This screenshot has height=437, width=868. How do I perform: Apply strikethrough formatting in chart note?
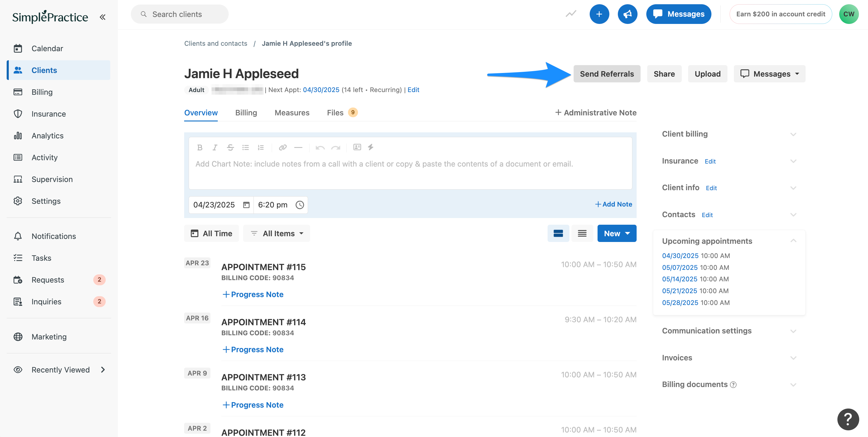point(230,147)
